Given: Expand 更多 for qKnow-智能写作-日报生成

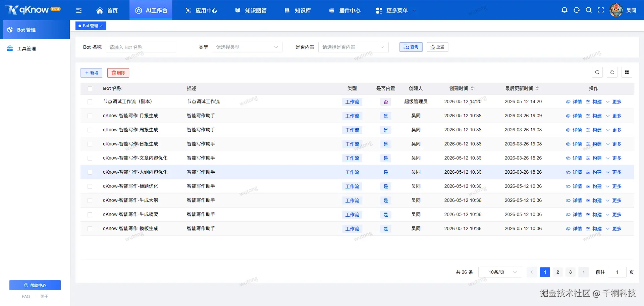Looking at the screenshot, I should (614, 144).
